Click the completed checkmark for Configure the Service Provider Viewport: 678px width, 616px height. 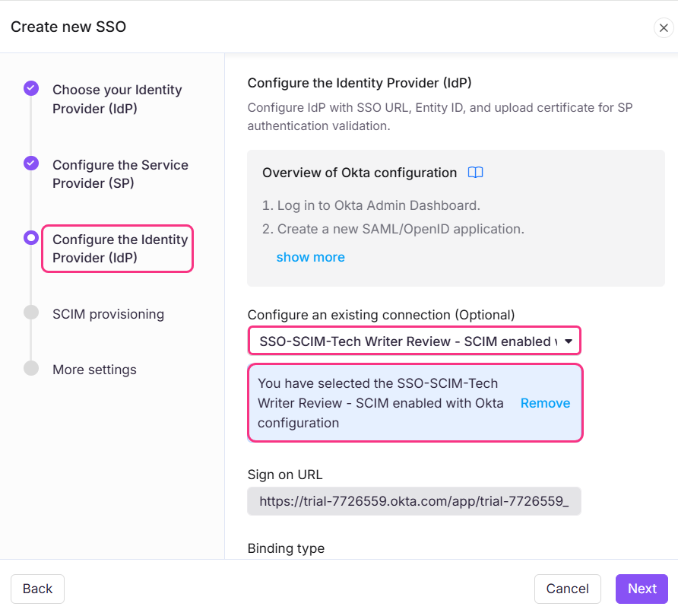pyautogui.click(x=31, y=163)
